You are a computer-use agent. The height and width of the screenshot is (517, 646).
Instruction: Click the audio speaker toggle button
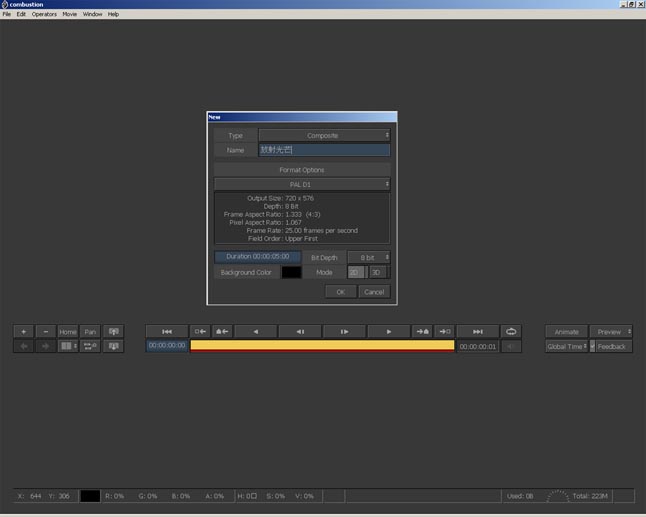pos(511,346)
